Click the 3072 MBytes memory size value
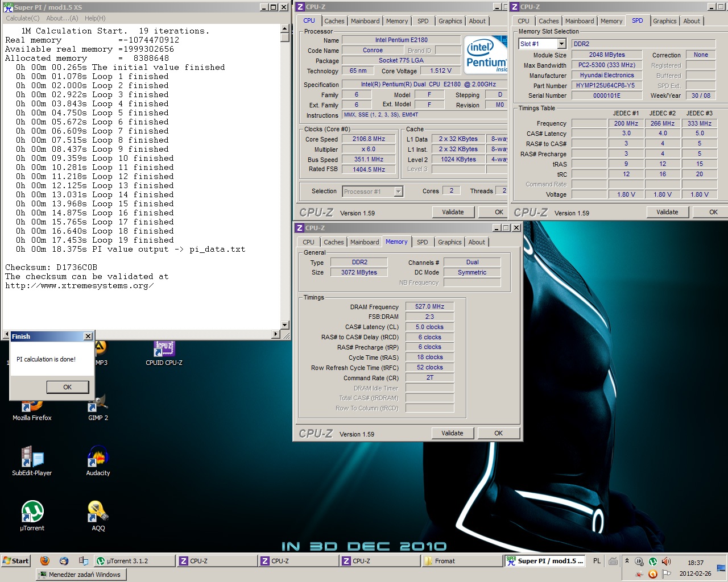The width and height of the screenshot is (728, 582). coord(359,272)
